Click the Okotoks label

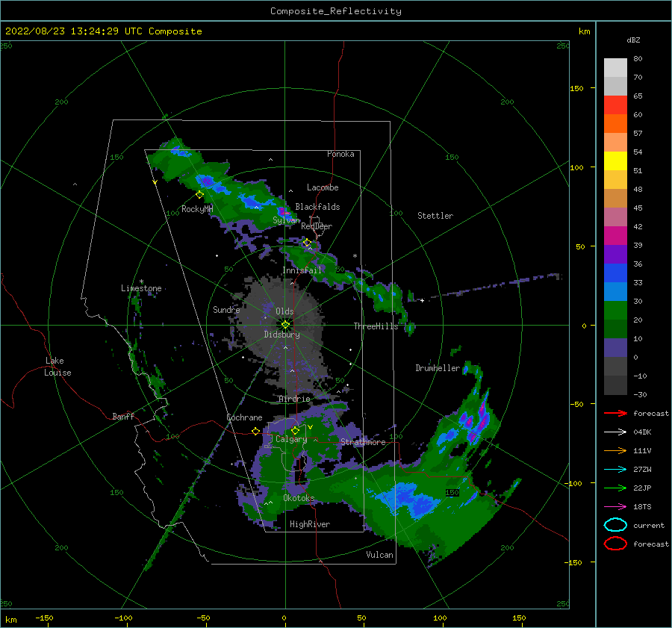coord(299,498)
